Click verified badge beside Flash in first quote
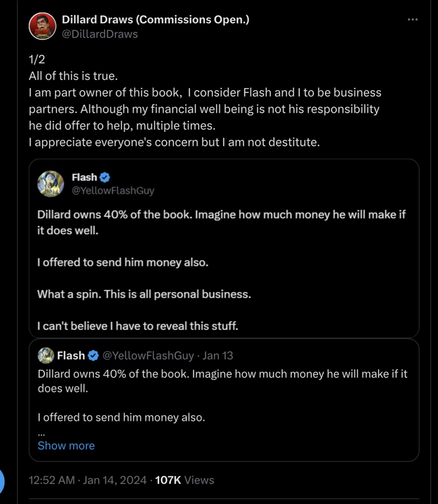 pyautogui.click(x=105, y=177)
